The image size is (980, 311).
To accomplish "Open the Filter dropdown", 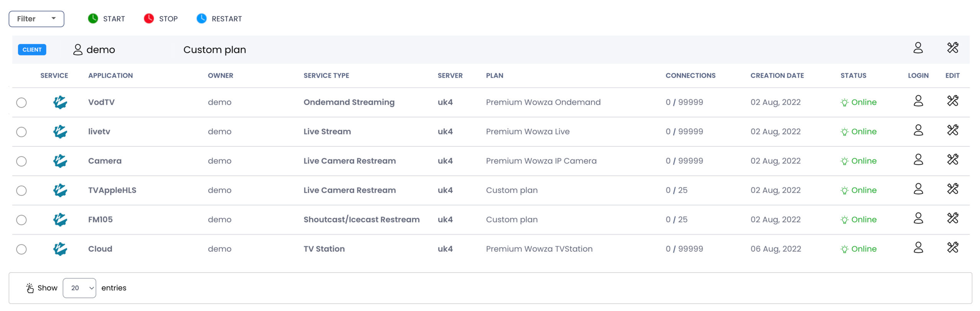I will pos(36,19).
